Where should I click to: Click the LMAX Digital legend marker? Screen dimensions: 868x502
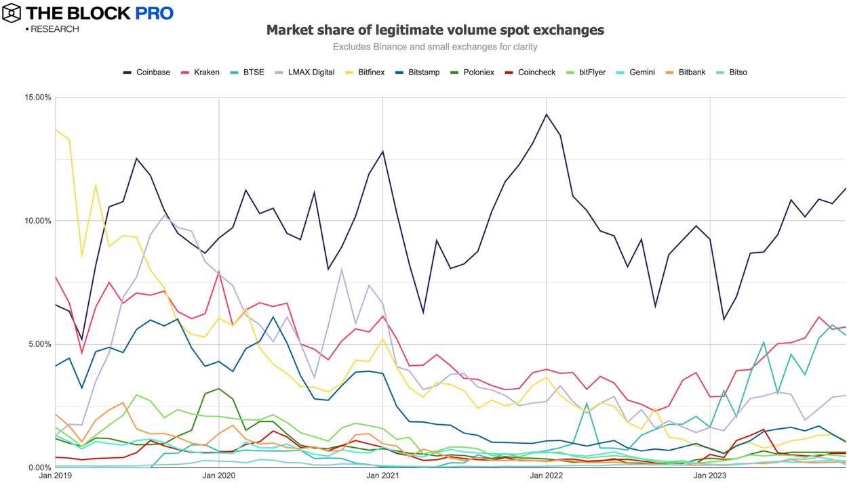280,72
